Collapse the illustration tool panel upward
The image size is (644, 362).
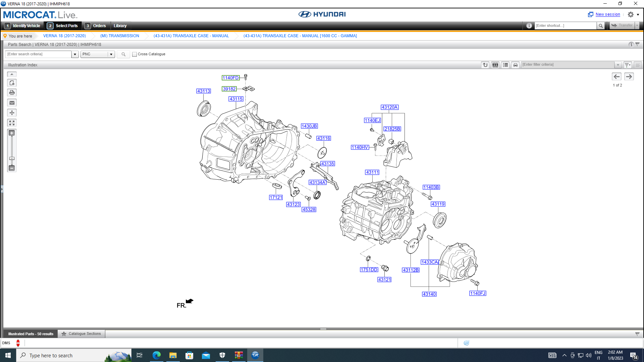point(12,74)
